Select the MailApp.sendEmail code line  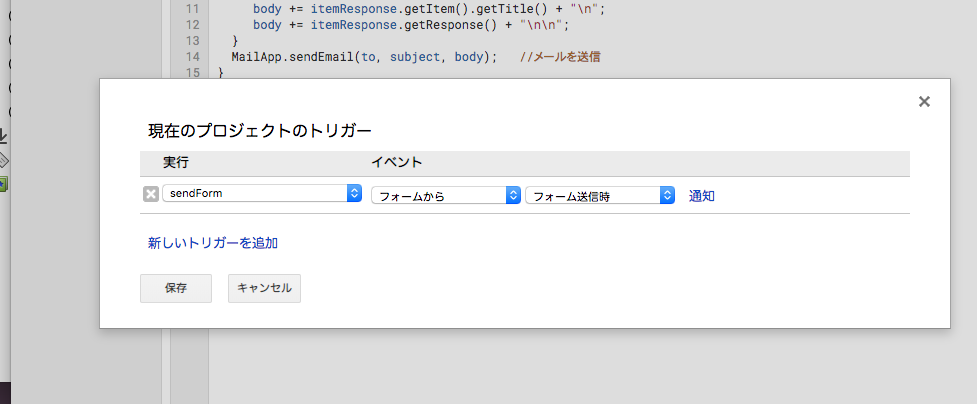pos(416,57)
